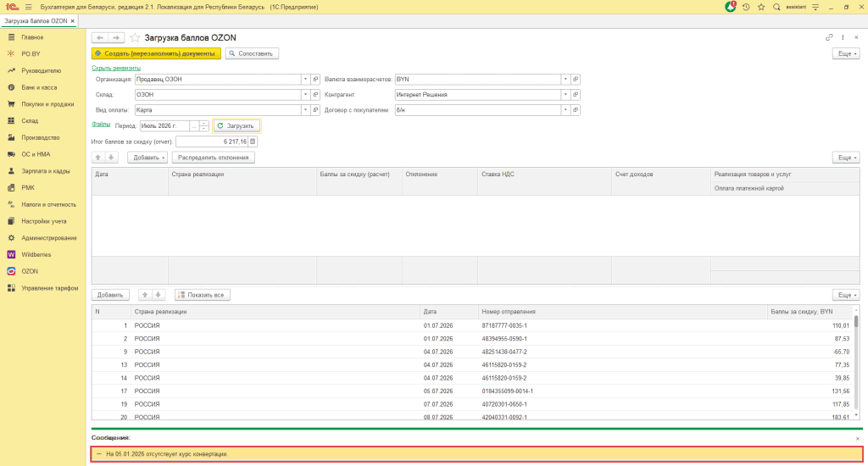The image size is (868, 466).
Task: Open service settings lines icon in title bar
Action: (x=815, y=7)
